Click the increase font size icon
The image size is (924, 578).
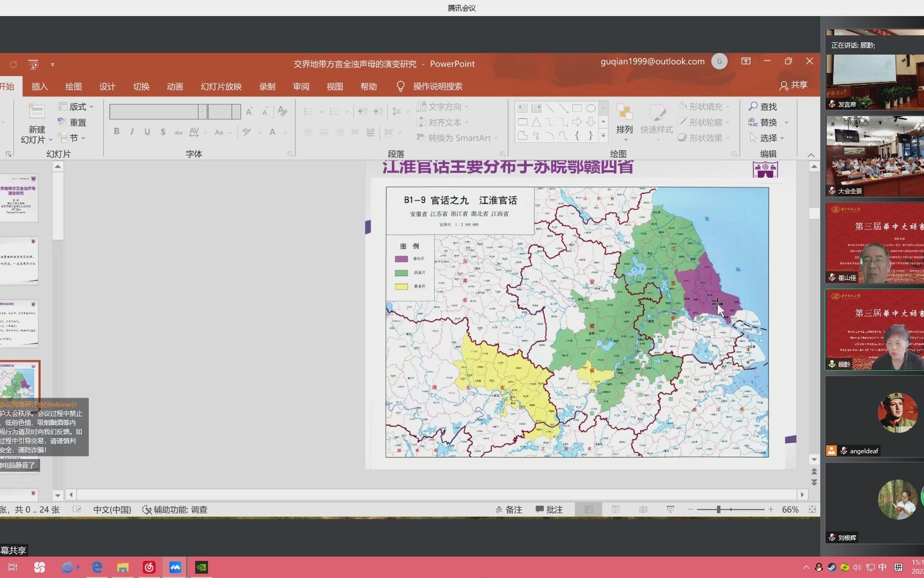(x=249, y=111)
